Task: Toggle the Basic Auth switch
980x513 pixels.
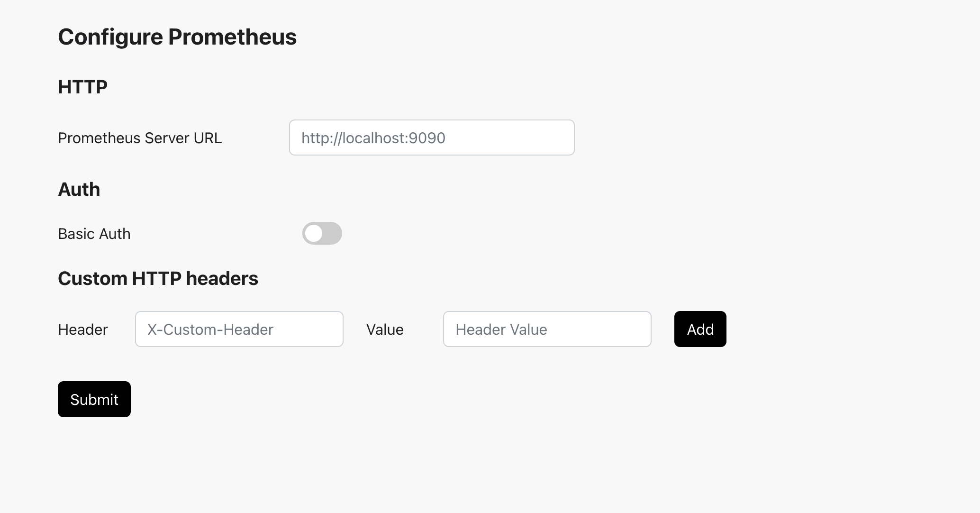Action: [x=322, y=233]
